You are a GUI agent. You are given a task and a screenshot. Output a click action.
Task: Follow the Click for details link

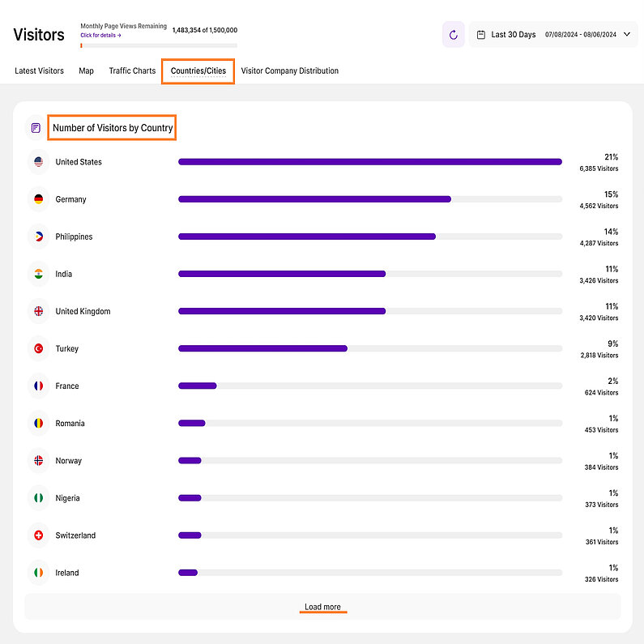100,36
